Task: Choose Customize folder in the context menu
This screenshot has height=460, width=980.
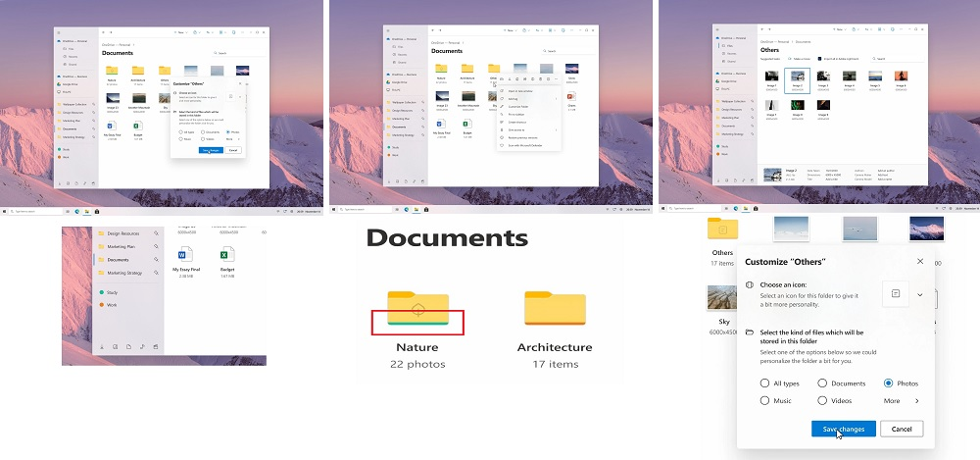Action: [x=520, y=106]
